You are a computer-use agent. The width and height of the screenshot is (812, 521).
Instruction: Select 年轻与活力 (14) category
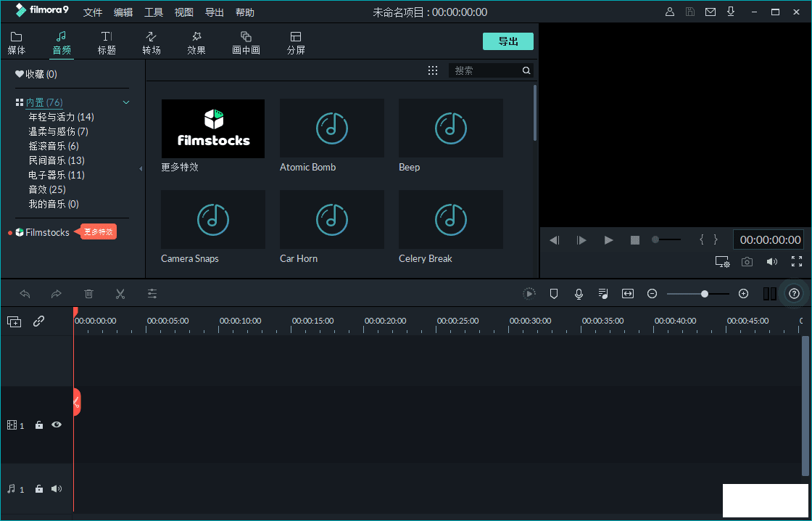(61, 117)
